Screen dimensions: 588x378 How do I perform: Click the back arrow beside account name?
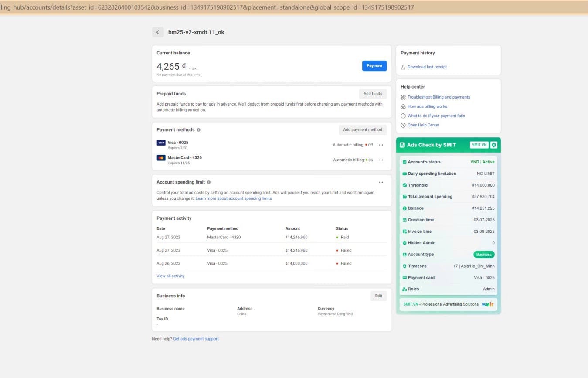click(157, 32)
